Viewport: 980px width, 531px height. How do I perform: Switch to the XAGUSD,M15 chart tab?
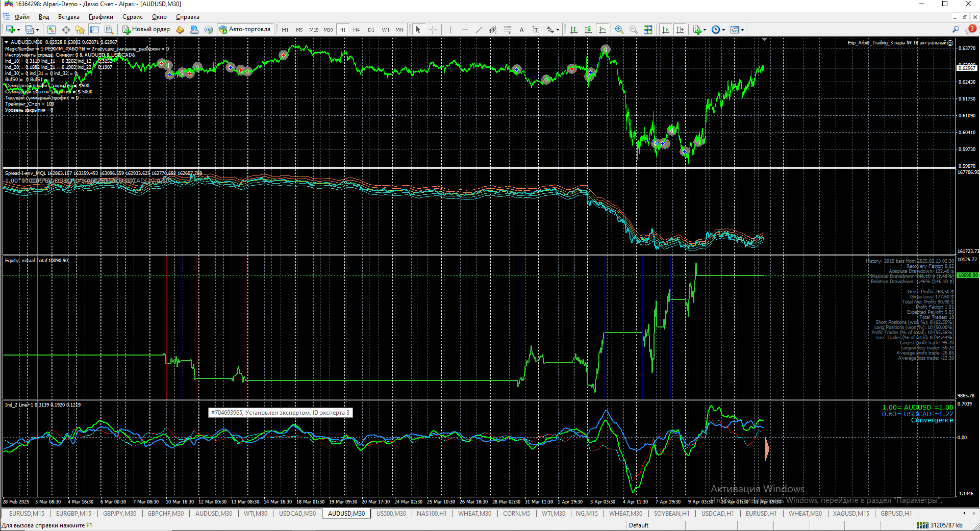click(851, 514)
